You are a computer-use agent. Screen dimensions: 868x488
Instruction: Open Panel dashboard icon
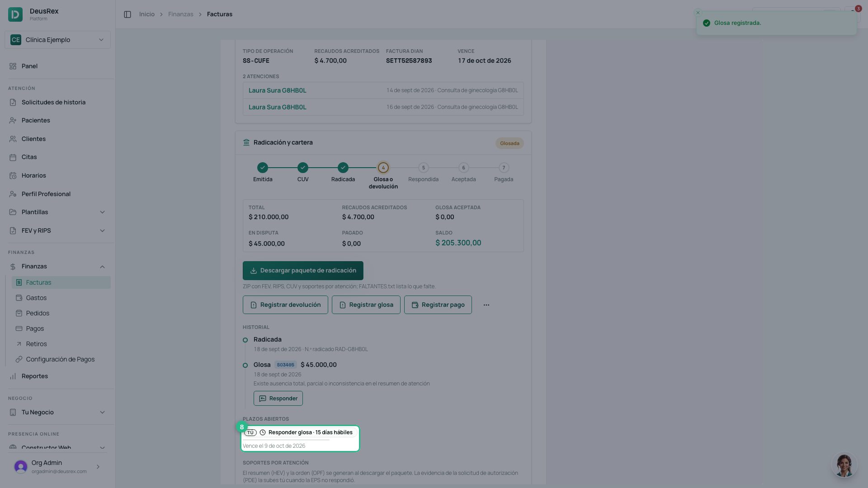13,66
